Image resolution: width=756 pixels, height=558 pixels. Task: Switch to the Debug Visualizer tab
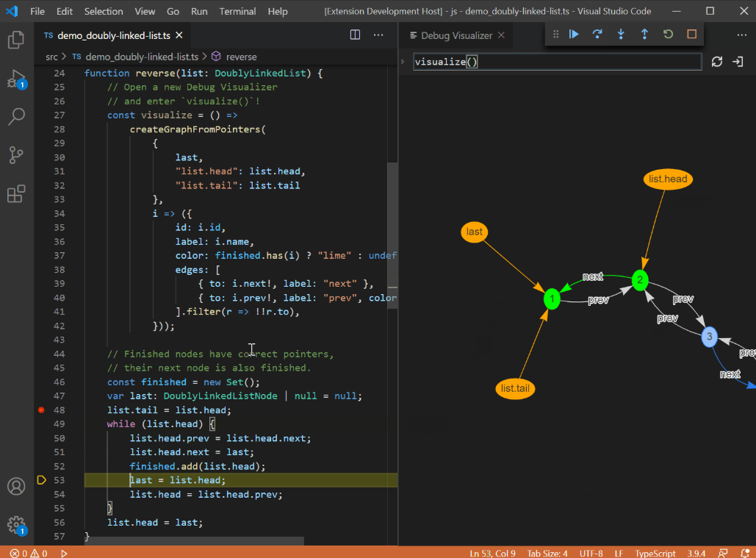(x=456, y=35)
